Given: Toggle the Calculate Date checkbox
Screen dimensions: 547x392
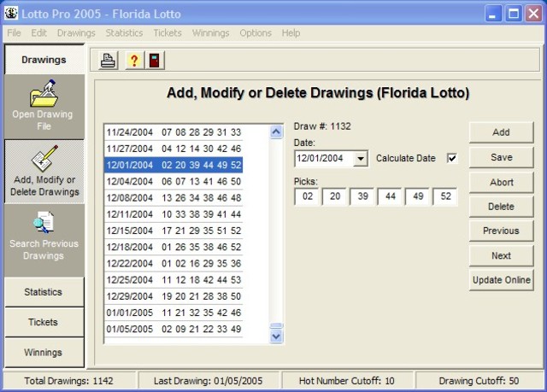Looking at the screenshot, I should pos(452,158).
